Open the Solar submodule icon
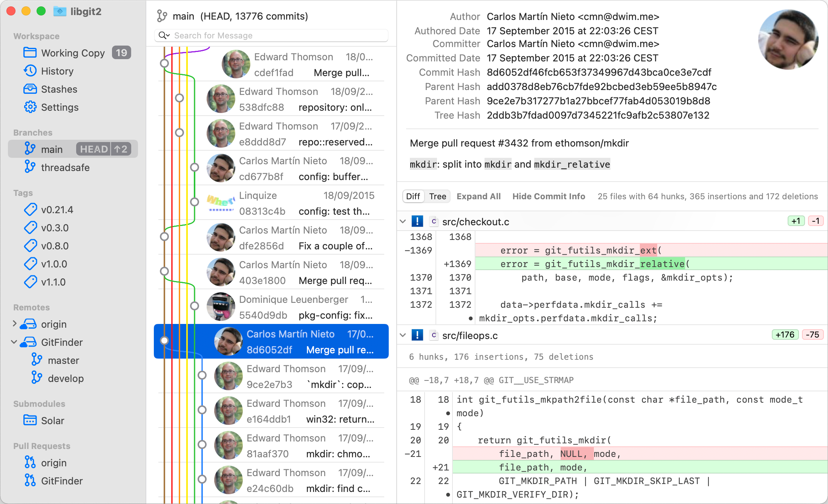 (30, 420)
